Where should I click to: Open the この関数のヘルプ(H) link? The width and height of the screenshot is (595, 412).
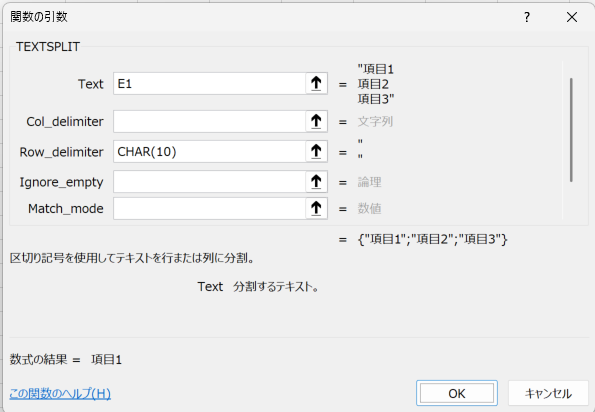(60, 393)
